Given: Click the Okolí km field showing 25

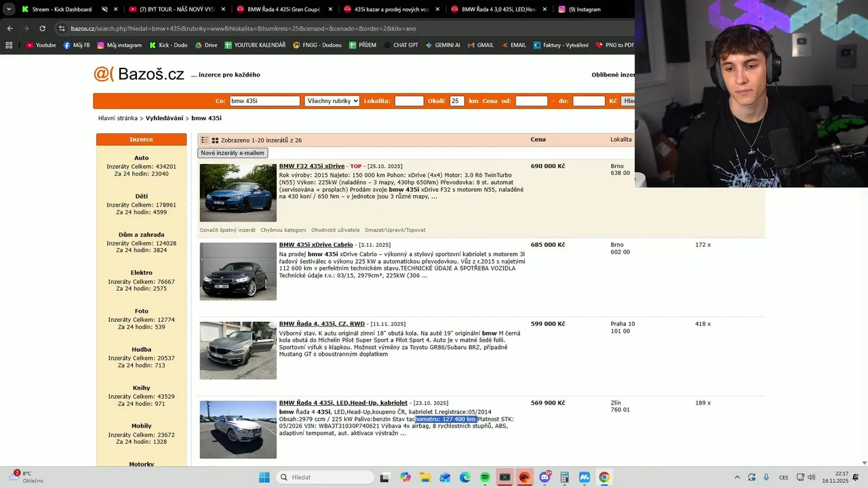Looking at the screenshot, I should pos(457,101).
